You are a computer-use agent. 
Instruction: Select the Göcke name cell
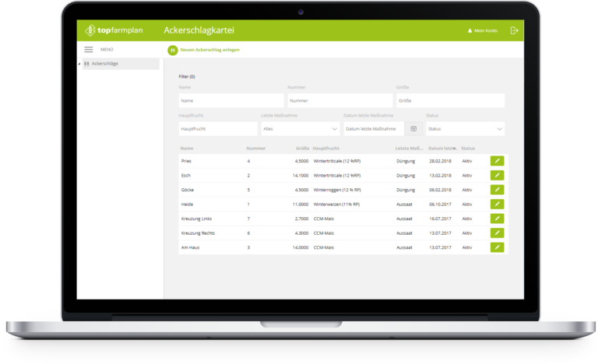(x=187, y=190)
